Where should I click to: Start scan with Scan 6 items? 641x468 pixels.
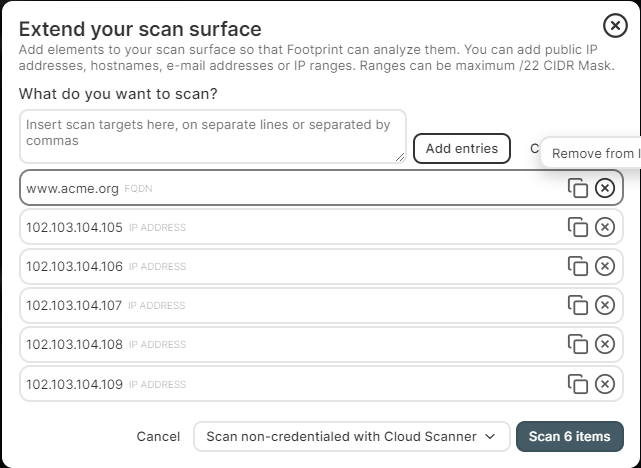coord(569,437)
